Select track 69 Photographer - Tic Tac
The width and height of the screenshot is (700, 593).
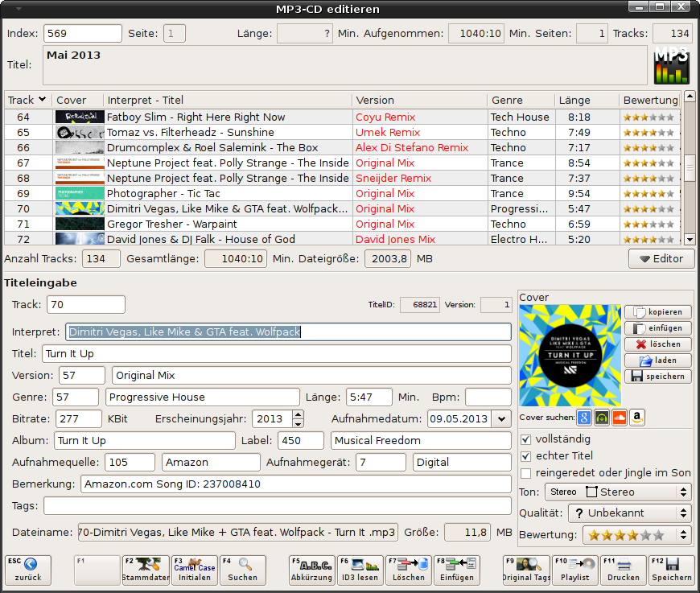click(x=342, y=193)
